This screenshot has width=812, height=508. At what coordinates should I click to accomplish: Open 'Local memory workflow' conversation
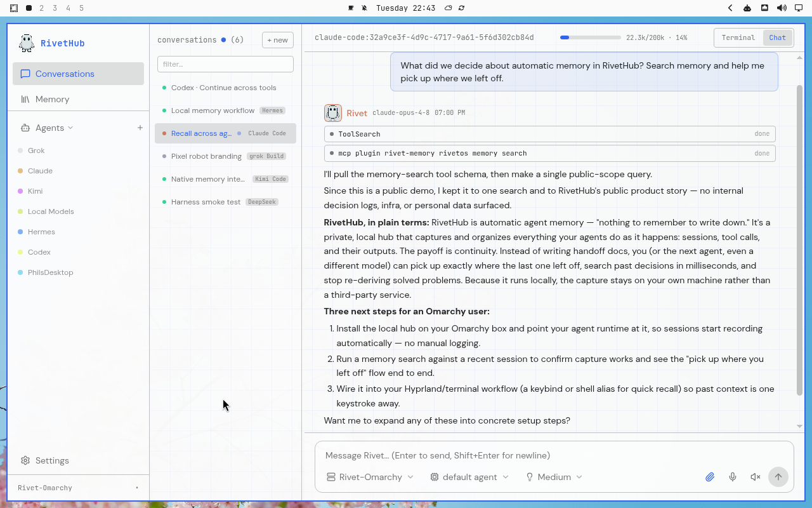(x=225, y=110)
